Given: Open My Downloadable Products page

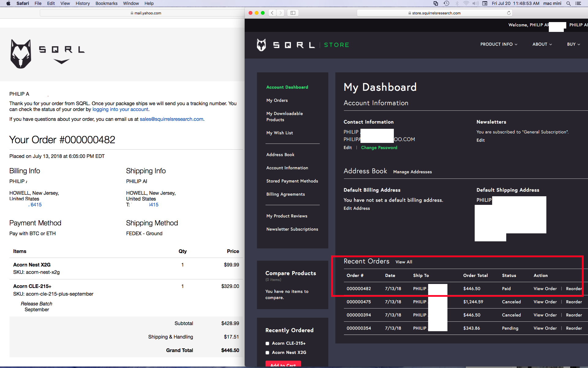Looking at the screenshot, I should [x=285, y=117].
